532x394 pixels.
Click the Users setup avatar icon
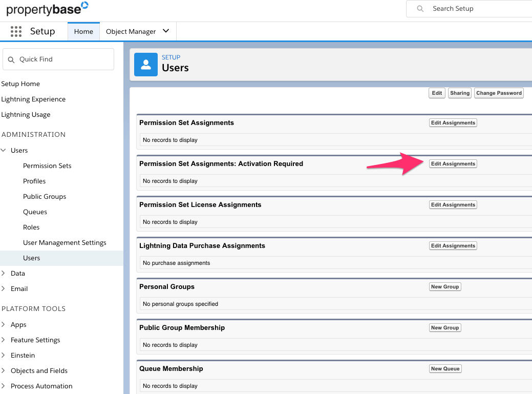point(145,65)
